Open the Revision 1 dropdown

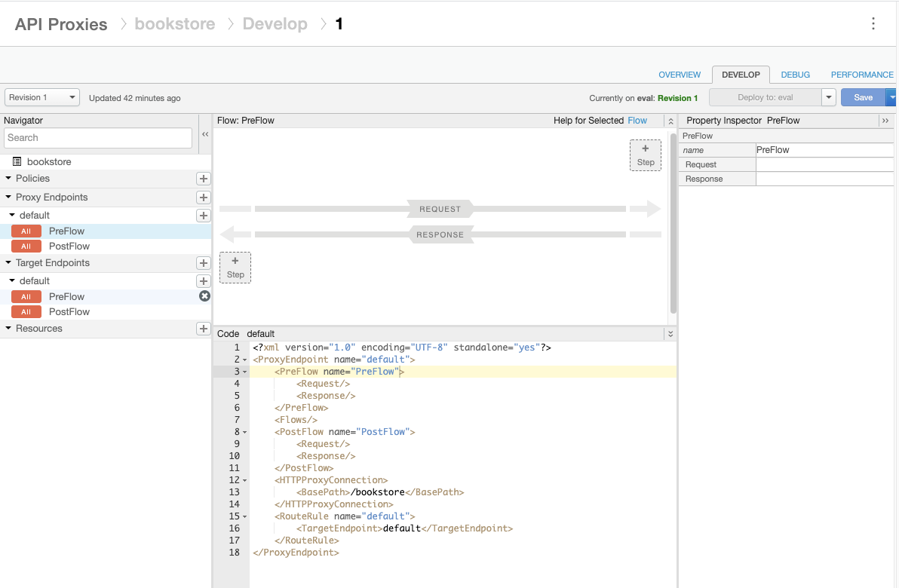[42, 97]
